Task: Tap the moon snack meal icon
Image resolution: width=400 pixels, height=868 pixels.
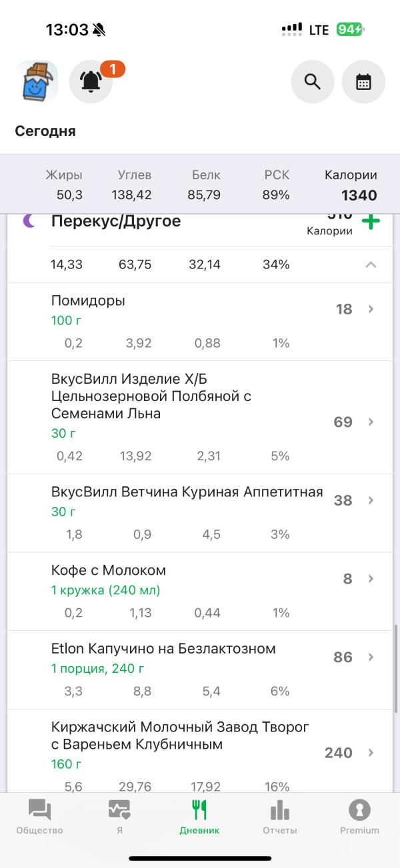Action: [29, 221]
